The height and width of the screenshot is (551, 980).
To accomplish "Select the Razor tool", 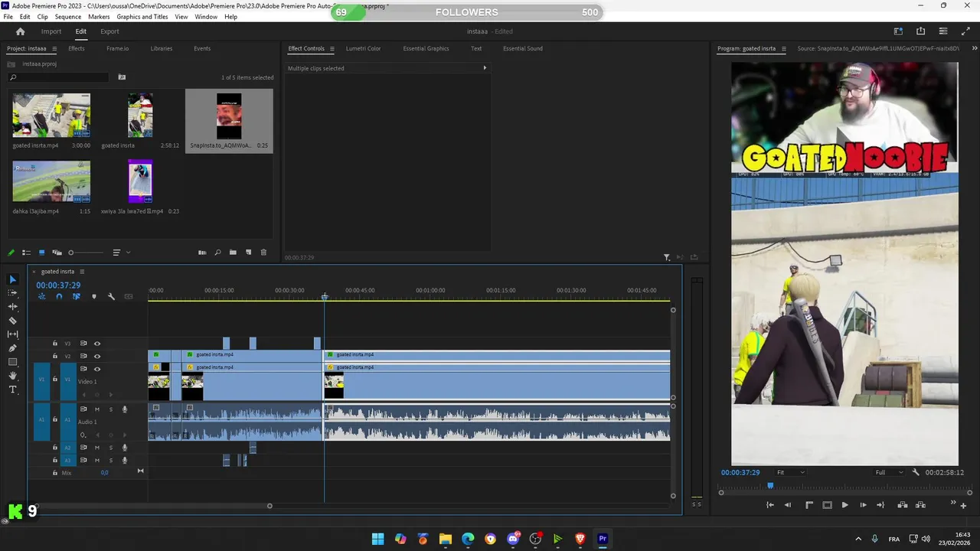I will [x=12, y=321].
